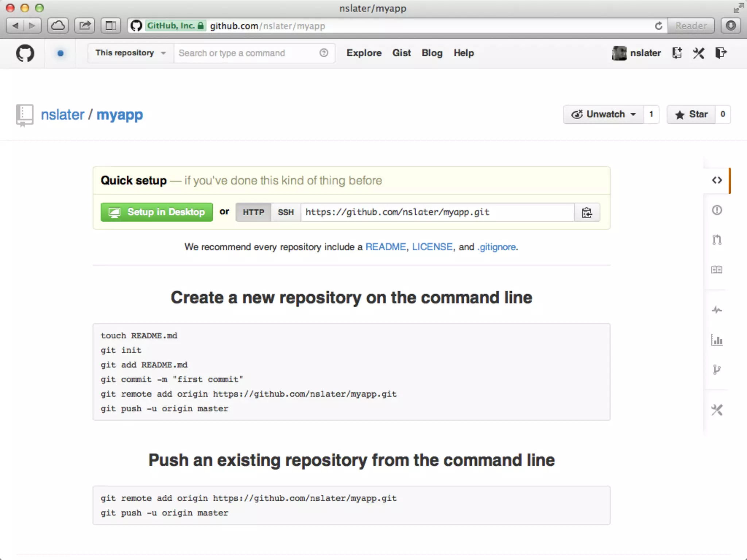The height and width of the screenshot is (560, 747).
Task: Open the This repository search scope dropdown
Action: click(x=130, y=53)
